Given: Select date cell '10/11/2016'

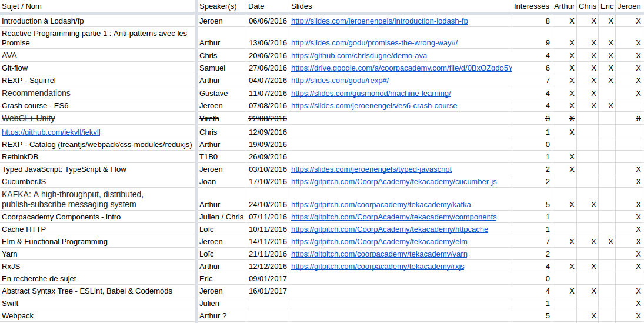Looking at the screenshot, I should [x=268, y=229].
